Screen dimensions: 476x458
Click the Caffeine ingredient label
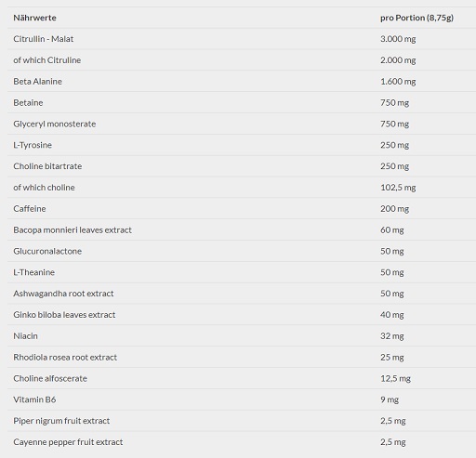tap(30, 209)
